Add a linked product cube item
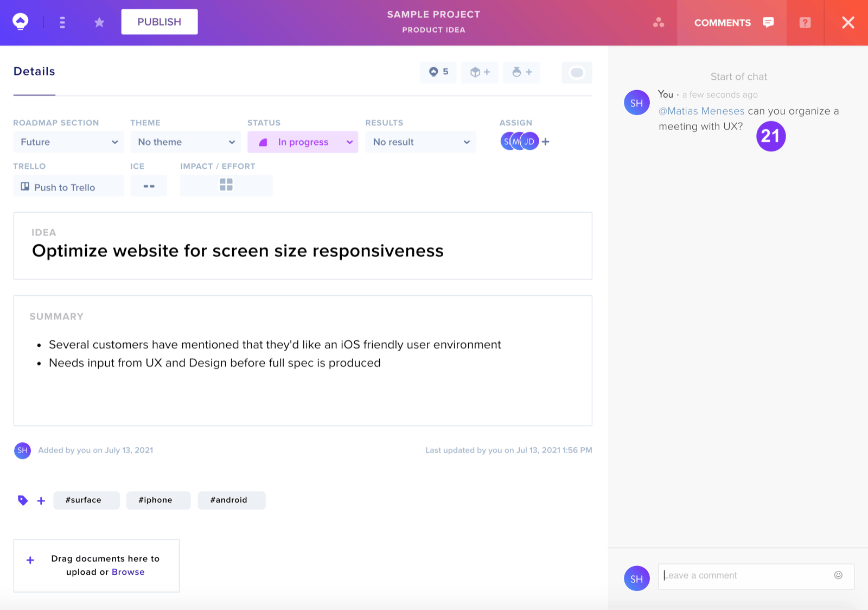868x610 pixels. pyautogui.click(x=480, y=72)
